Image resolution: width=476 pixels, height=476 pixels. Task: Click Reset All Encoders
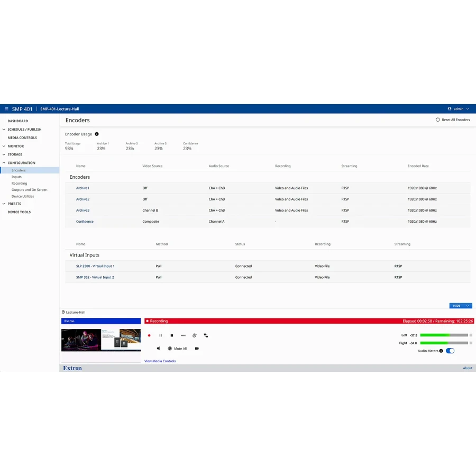pos(453,120)
